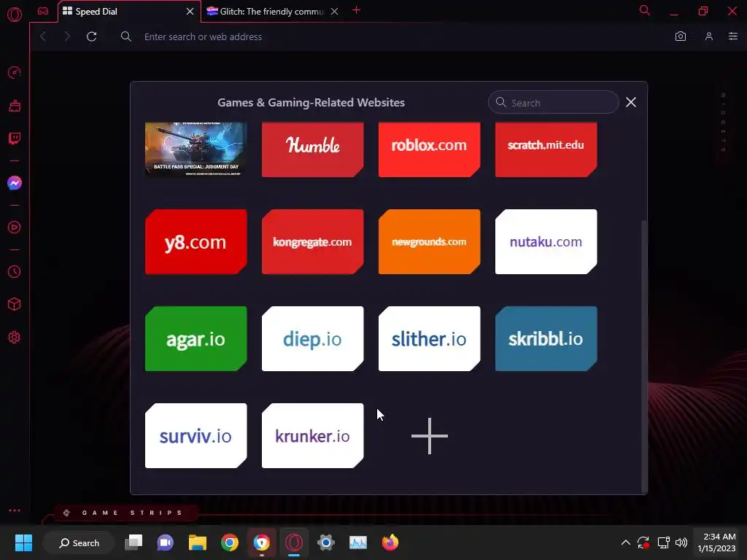Viewport: 747px width, 560px height.
Task: Open GX Cleaner icon in sidebar
Action: tap(15, 106)
